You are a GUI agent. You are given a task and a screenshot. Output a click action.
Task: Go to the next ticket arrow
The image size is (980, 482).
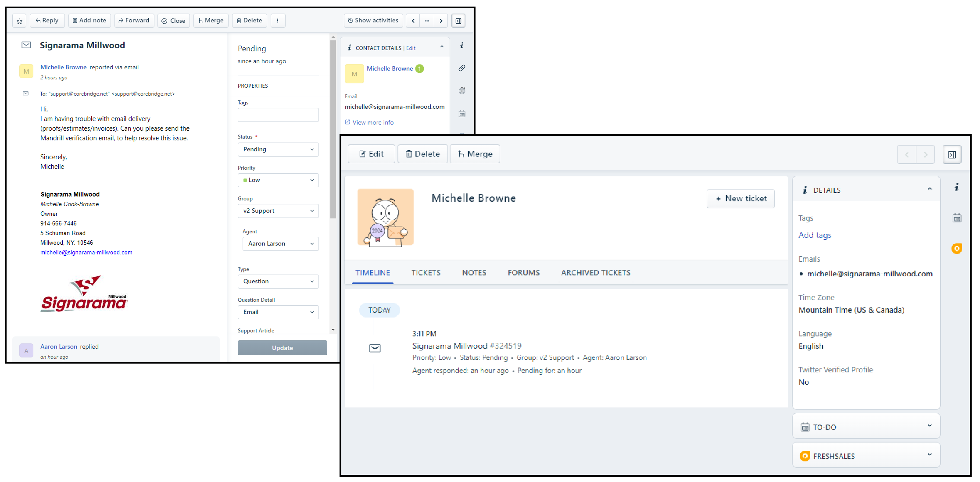point(441,21)
